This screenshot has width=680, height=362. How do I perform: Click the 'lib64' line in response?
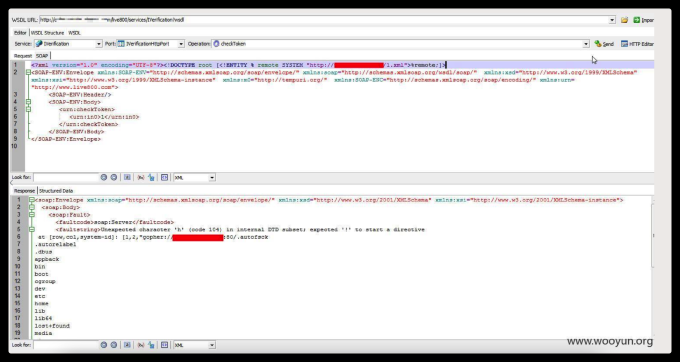coord(43,319)
